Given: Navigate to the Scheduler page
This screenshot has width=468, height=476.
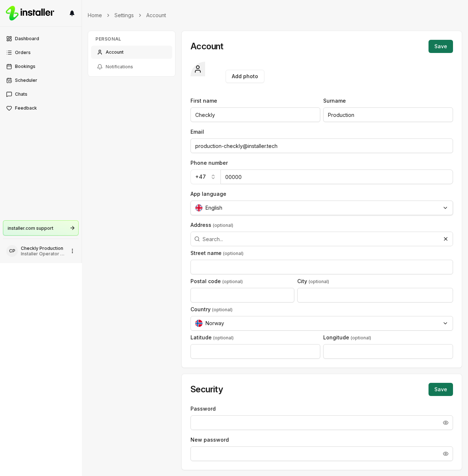Looking at the screenshot, I should click(x=41, y=80).
